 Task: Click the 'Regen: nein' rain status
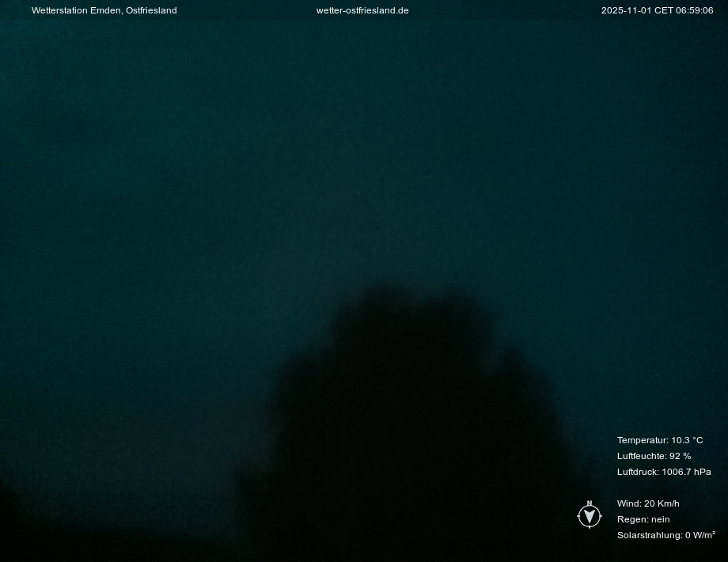pos(643,519)
